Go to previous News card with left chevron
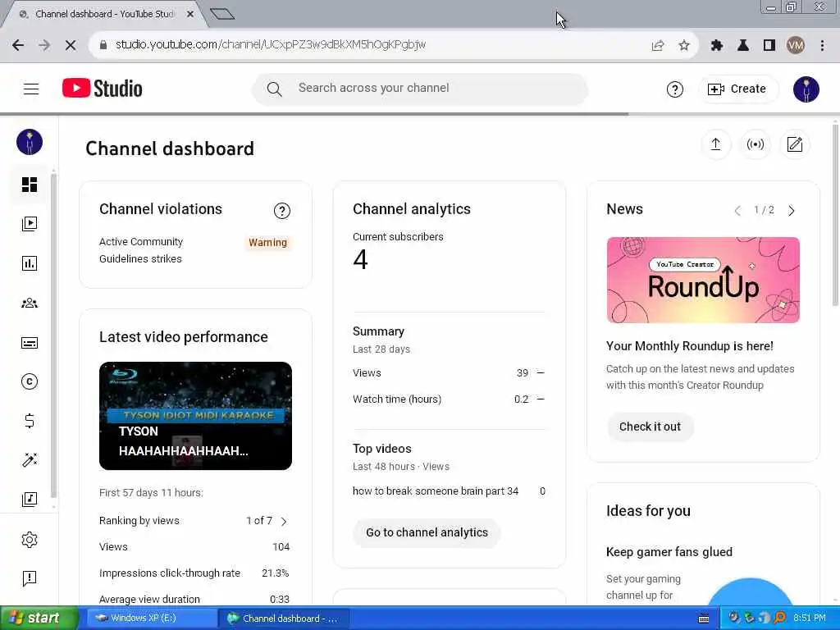Screen dimensions: 840x630 [737, 211]
